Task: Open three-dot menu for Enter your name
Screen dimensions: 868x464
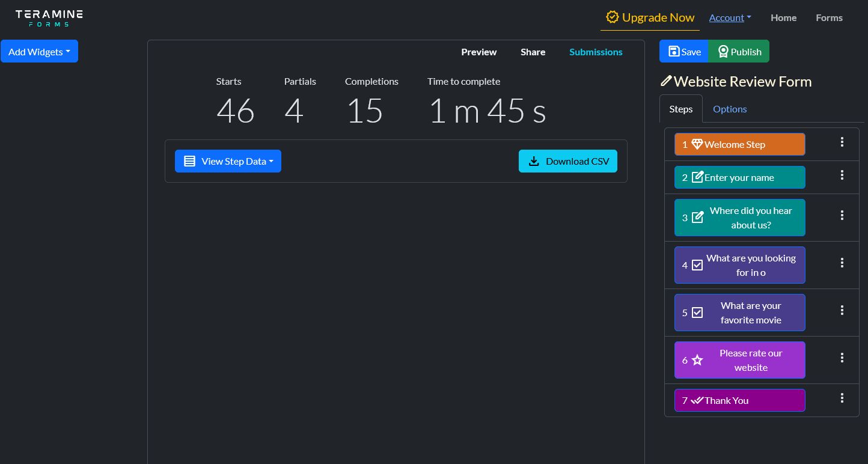Action: pyautogui.click(x=842, y=175)
